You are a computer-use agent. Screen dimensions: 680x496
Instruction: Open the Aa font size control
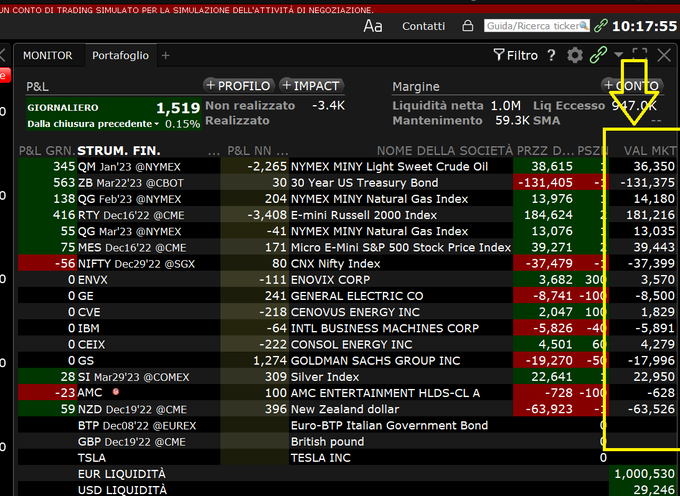click(x=373, y=26)
